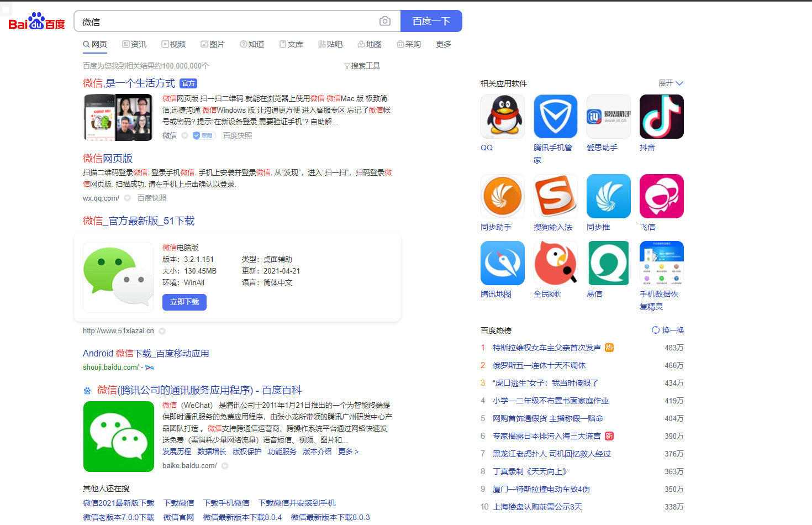The image size is (812, 525).
Task: Open dropdown arrow beside wx.qq.com
Action: tap(127, 198)
